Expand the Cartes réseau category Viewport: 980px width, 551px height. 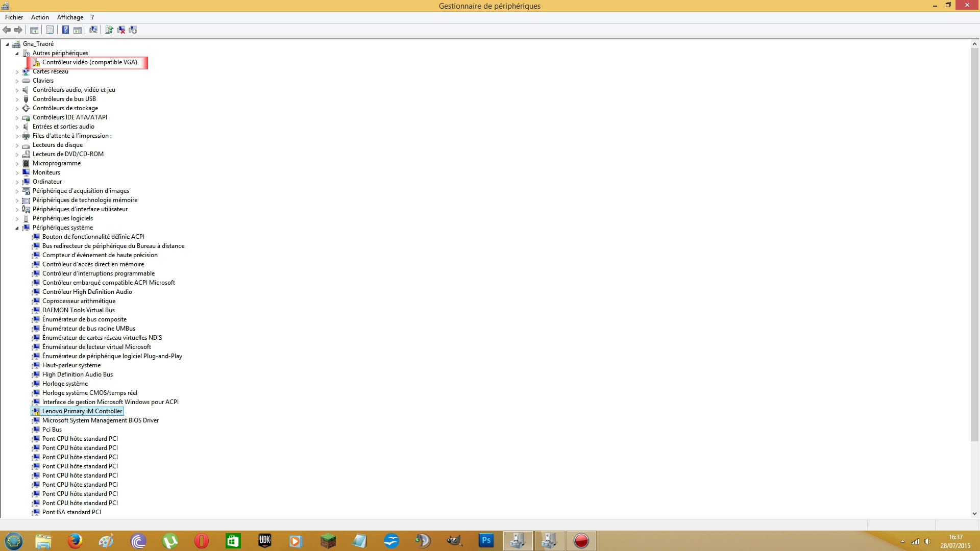[17, 72]
